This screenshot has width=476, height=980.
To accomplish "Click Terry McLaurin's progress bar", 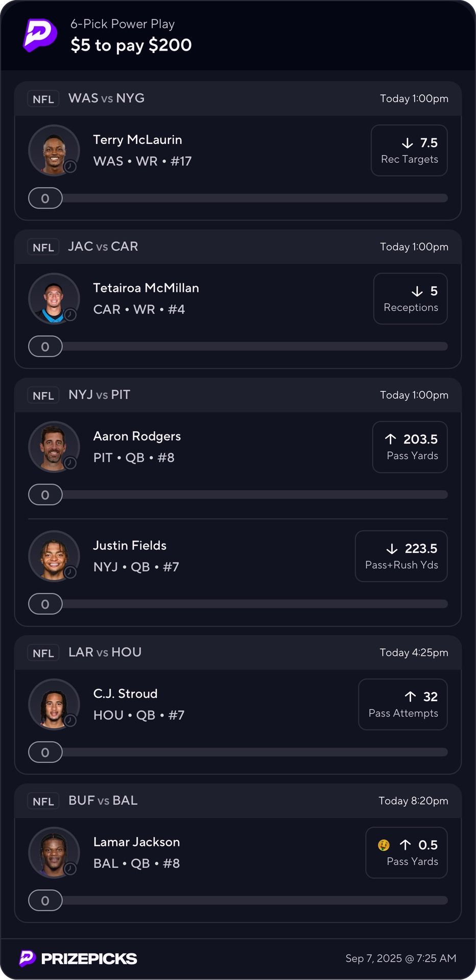I will click(254, 198).
